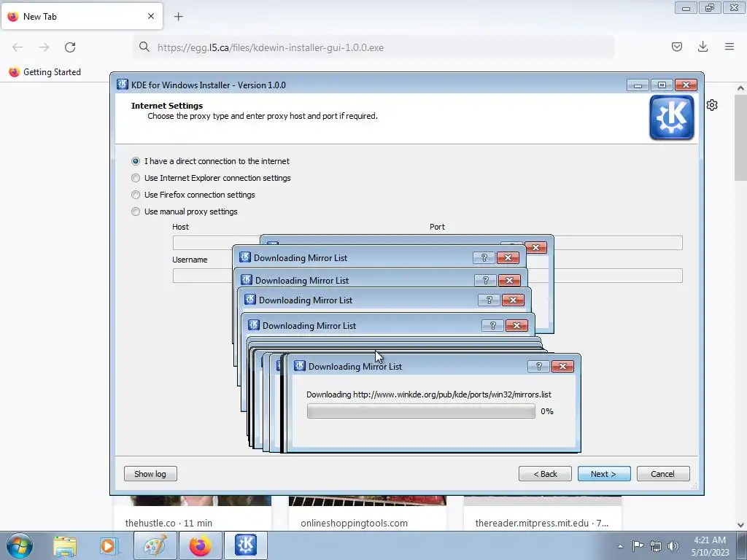Open the Firefox downloads panel
The image size is (747, 560).
[703, 47]
